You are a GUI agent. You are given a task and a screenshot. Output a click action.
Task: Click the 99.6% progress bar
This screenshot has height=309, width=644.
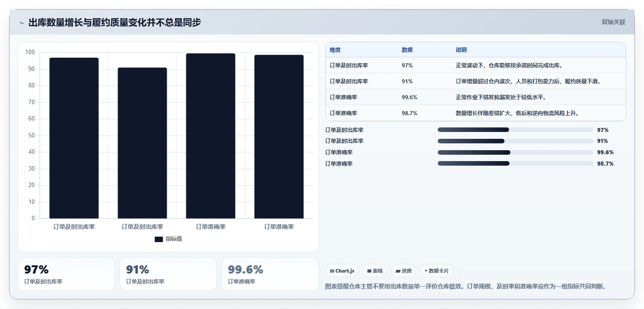pyautogui.click(x=515, y=152)
